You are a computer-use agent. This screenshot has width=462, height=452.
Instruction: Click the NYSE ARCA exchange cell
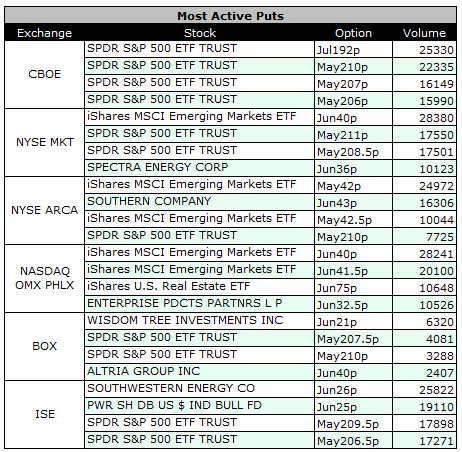45,210
